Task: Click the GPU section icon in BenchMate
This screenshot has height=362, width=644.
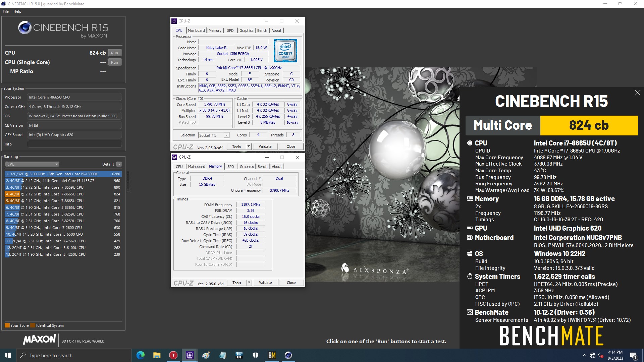Action: click(x=470, y=228)
